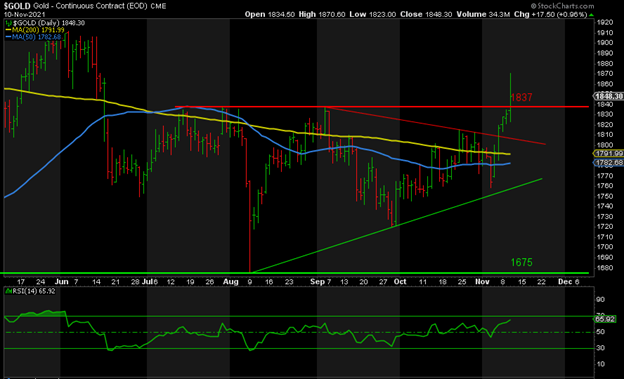
Task: Click the 1848.30 last price tag on axis
Action: click(608, 96)
